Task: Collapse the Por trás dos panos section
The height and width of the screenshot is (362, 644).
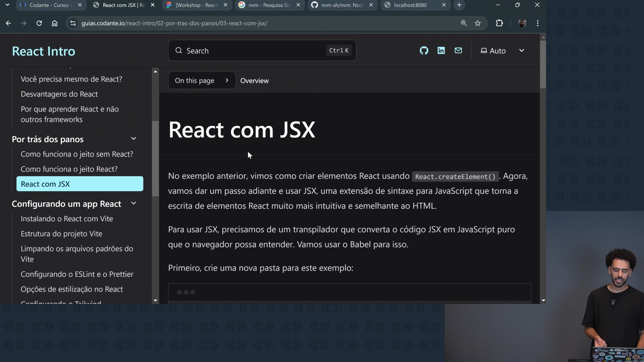Action: coord(133,139)
